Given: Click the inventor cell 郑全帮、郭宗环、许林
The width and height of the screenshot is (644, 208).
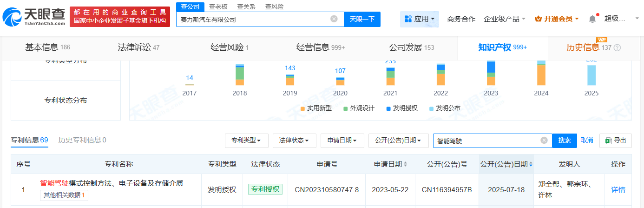Looking at the screenshot, I should pyautogui.click(x=569, y=189).
